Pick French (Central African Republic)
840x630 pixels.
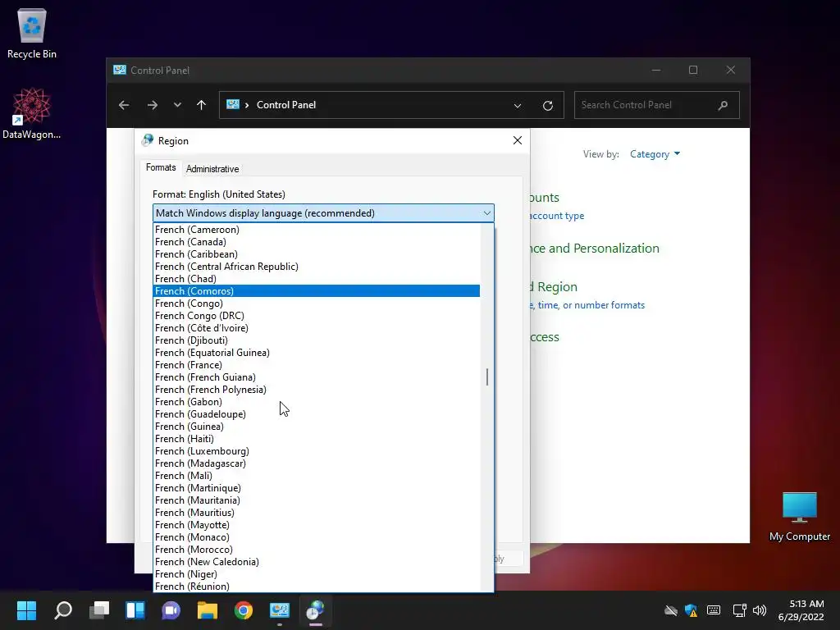[x=316, y=267]
